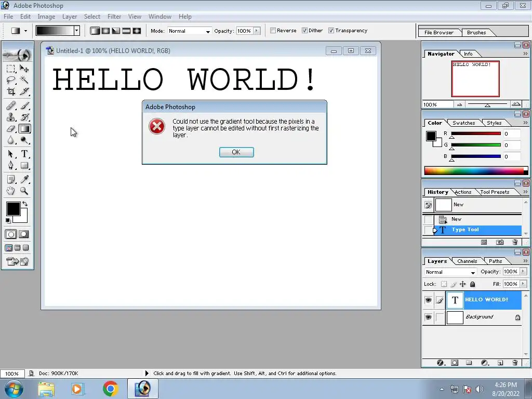
Task: Select the Brush tool
Action: click(24, 106)
